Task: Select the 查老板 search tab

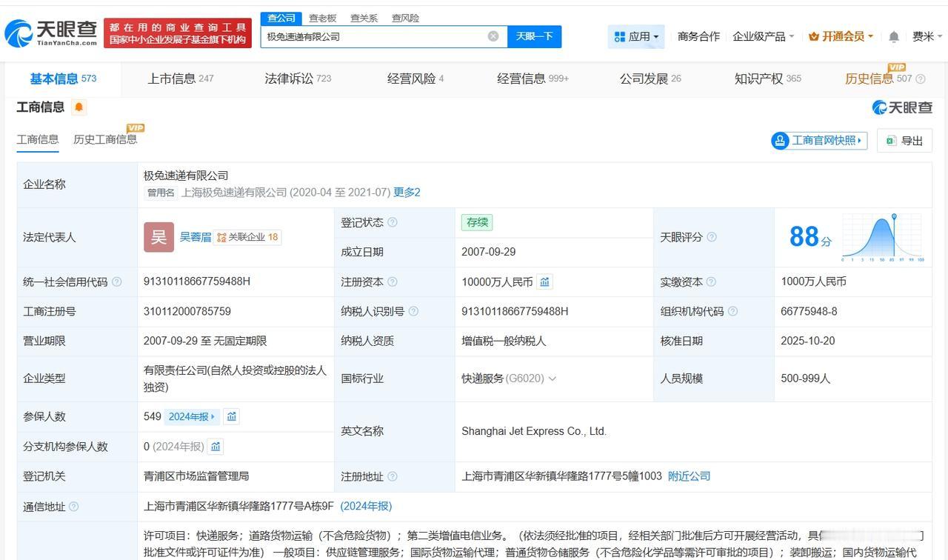Action: pyautogui.click(x=322, y=18)
